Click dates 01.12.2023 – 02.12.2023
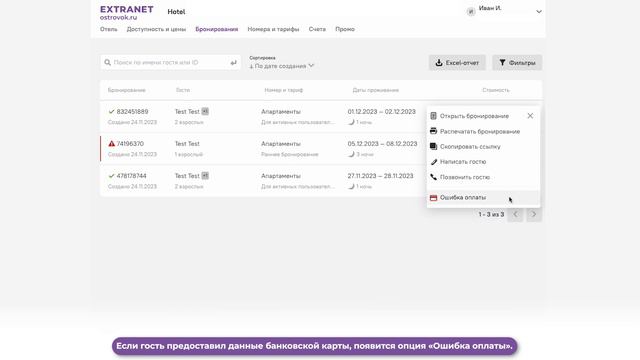This screenshot has height=360, width=640. click(x=382, y=111)
